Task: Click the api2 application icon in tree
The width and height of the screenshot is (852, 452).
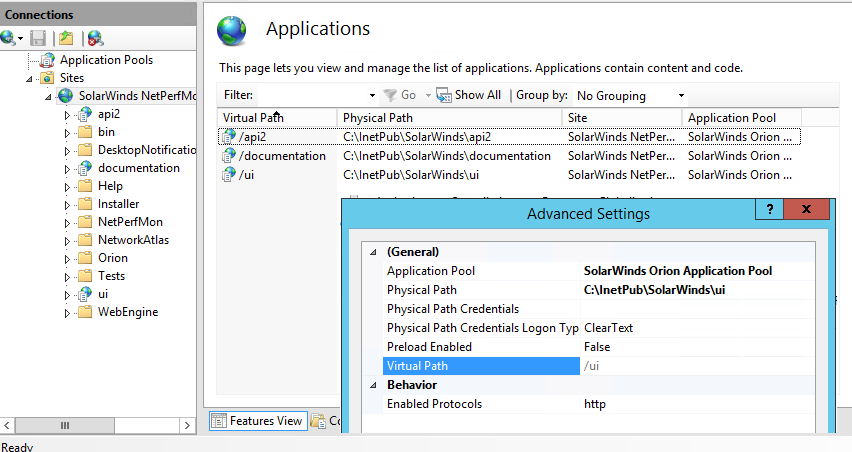Action: point(85,114)
